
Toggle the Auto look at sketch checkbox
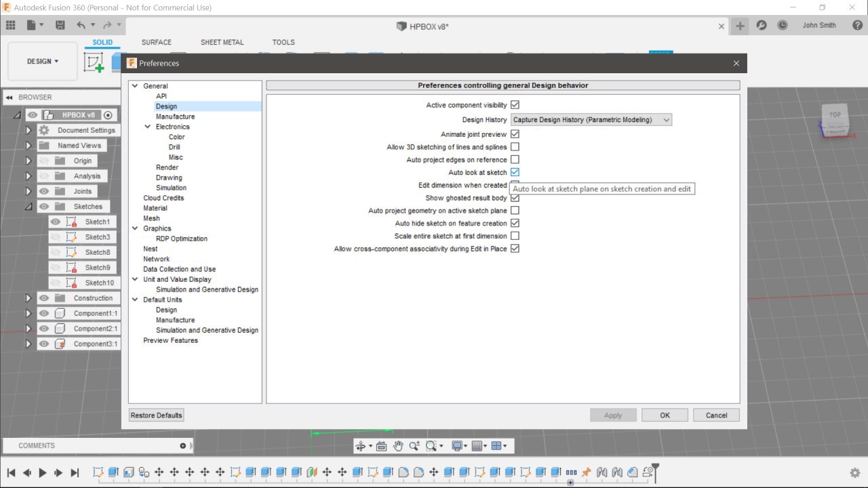(515, 172)
